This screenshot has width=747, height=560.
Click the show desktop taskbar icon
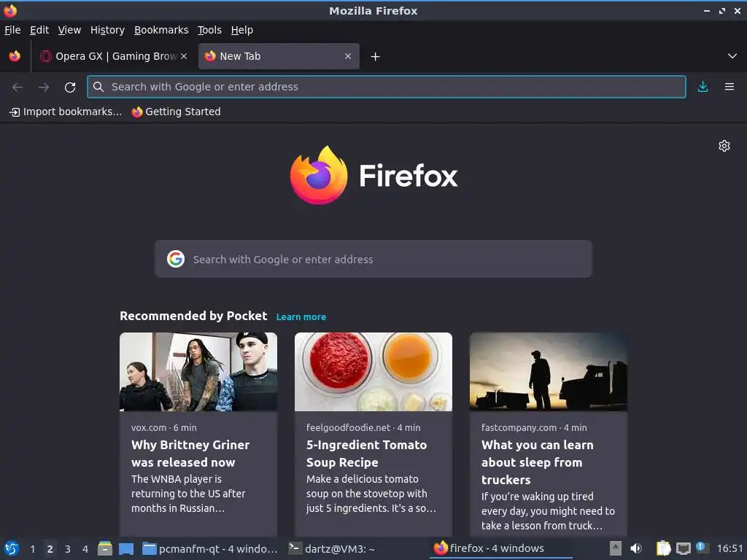pos(126,548)
